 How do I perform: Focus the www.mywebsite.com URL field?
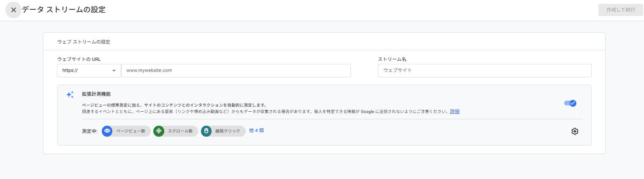(x=236, y=71)
